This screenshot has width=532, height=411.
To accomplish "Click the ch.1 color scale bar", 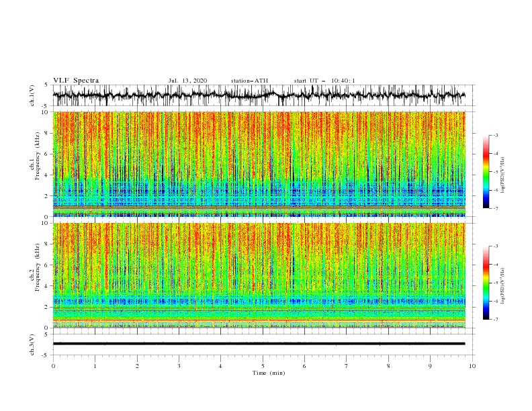I will point(486,172).
